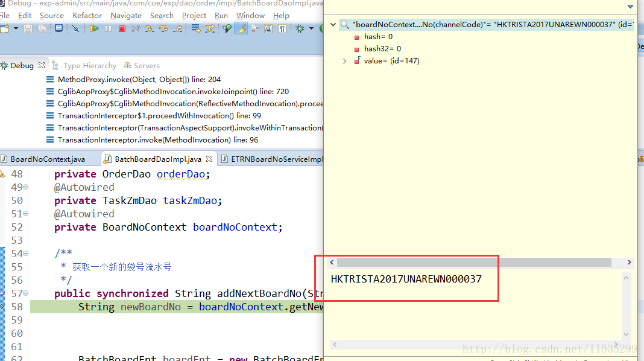Switch to the Type Hierarchy tab
This screenshot has width=644, height=361.
coord(84,65)
